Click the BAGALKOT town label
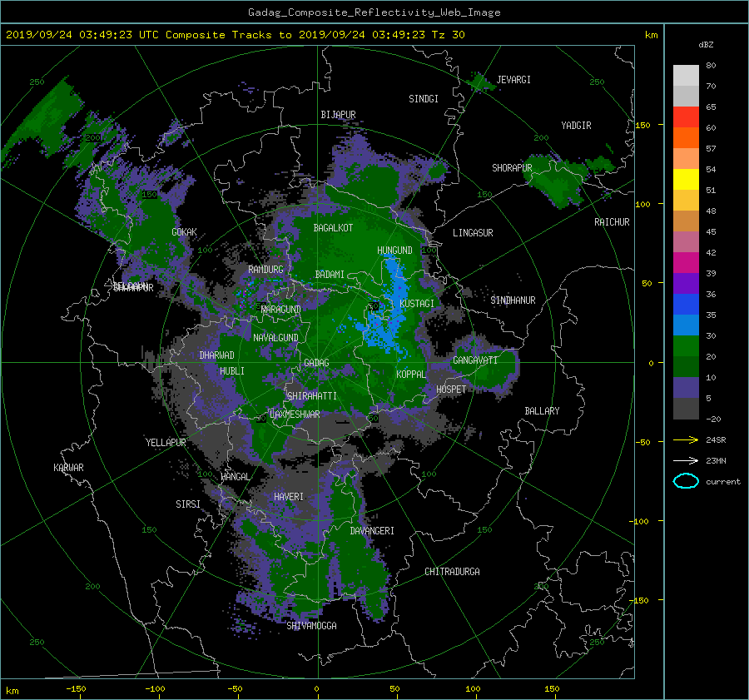Viewport: 749px width, 700px height. pos(333,228)
